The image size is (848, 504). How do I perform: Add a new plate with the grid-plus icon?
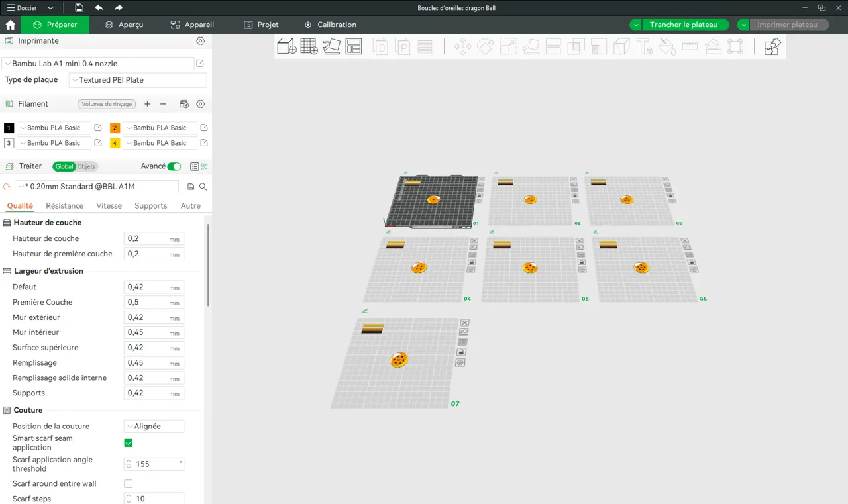[309, 46]
